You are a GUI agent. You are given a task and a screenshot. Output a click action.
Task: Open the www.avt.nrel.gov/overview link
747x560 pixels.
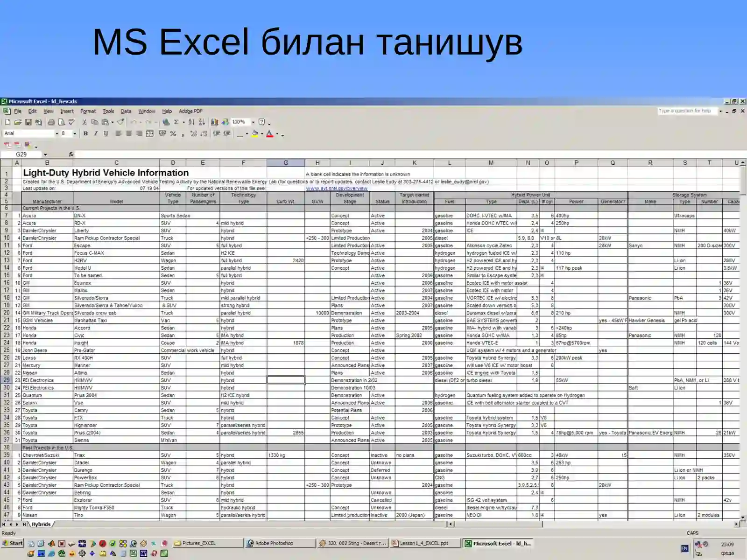pos(337,189)
